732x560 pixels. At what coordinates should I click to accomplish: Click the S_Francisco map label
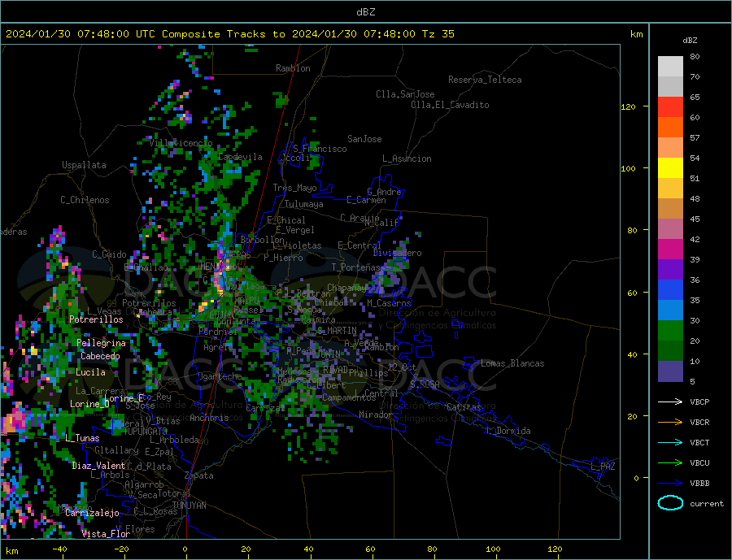(x=320, y=149)
